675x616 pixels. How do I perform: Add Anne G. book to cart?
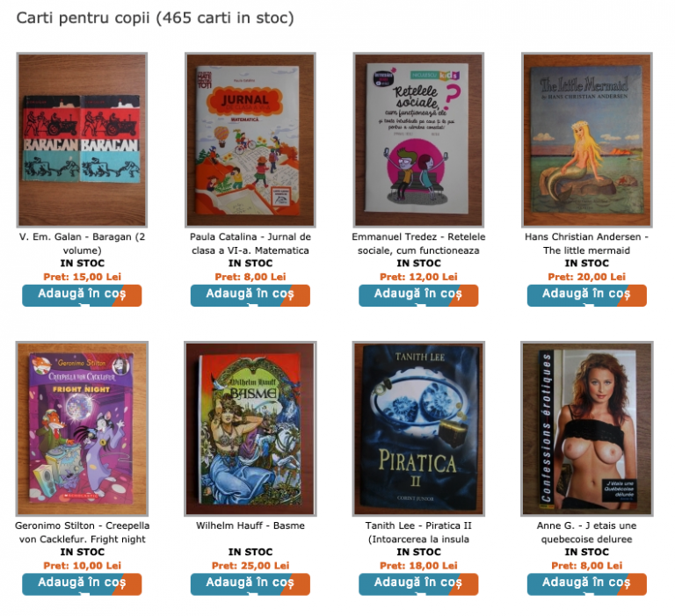(x=587, y=584)
